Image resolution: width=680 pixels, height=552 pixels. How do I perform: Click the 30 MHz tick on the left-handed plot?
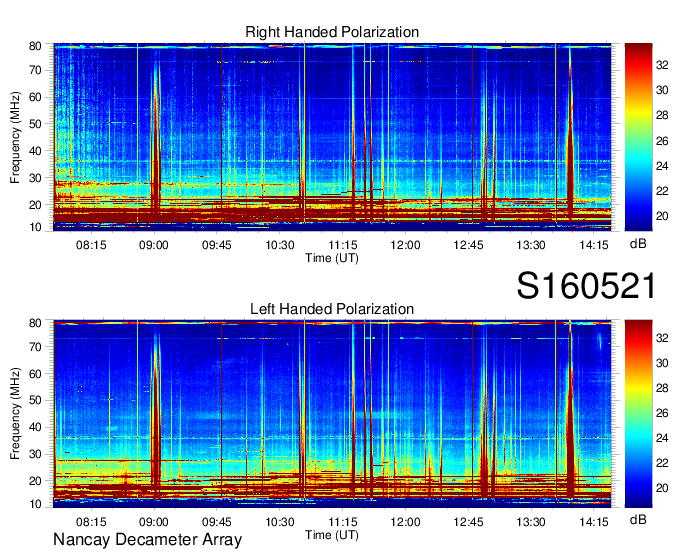[x=35, y=454]
